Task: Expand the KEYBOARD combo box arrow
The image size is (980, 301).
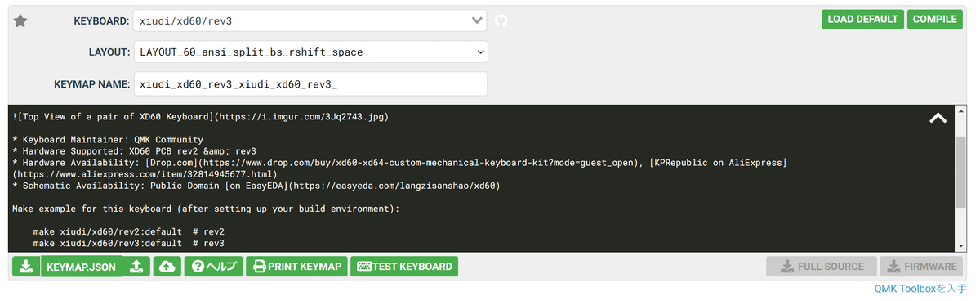Action: point(478,20)
